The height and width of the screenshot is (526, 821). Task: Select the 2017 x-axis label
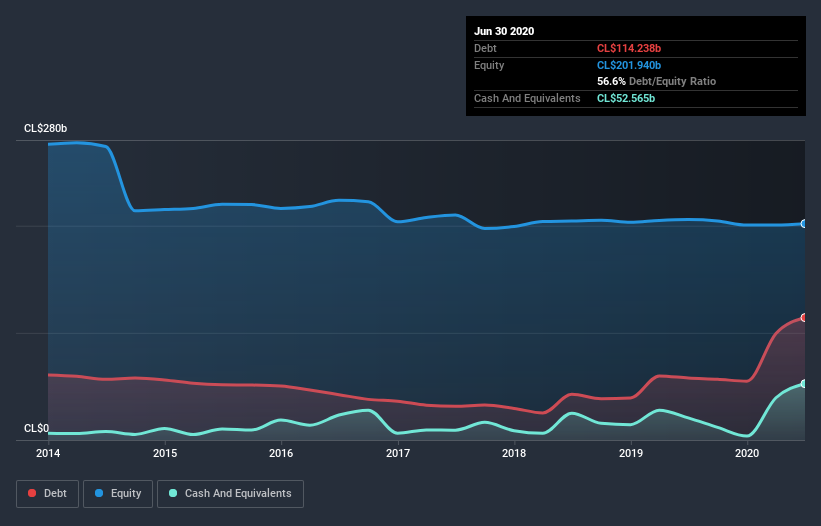click(398, 453)
